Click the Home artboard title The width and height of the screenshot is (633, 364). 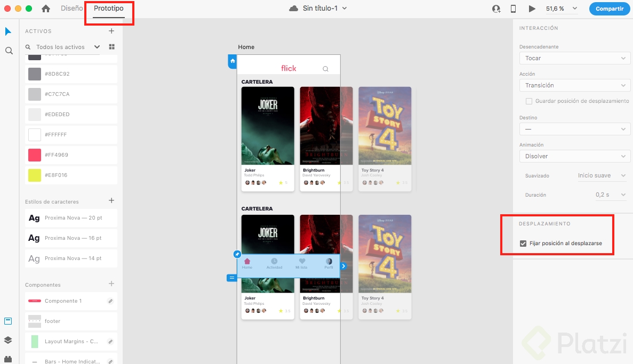click(x=246, y=47)
